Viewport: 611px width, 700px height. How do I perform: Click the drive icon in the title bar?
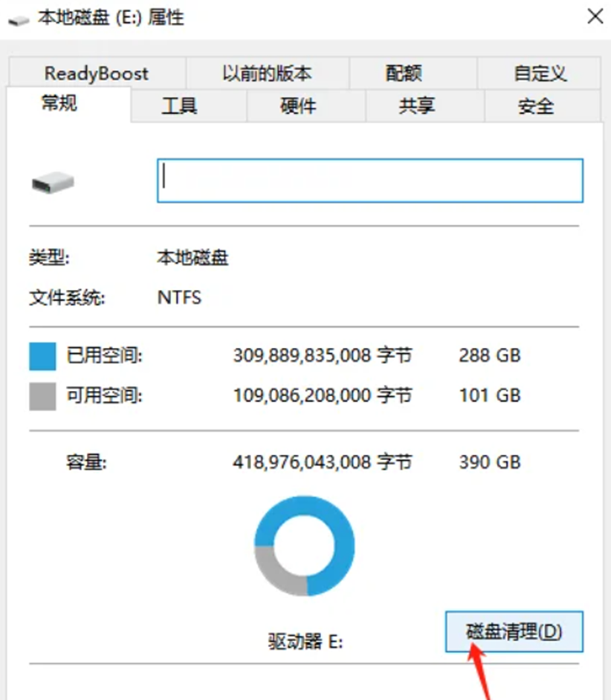(19, 20)
